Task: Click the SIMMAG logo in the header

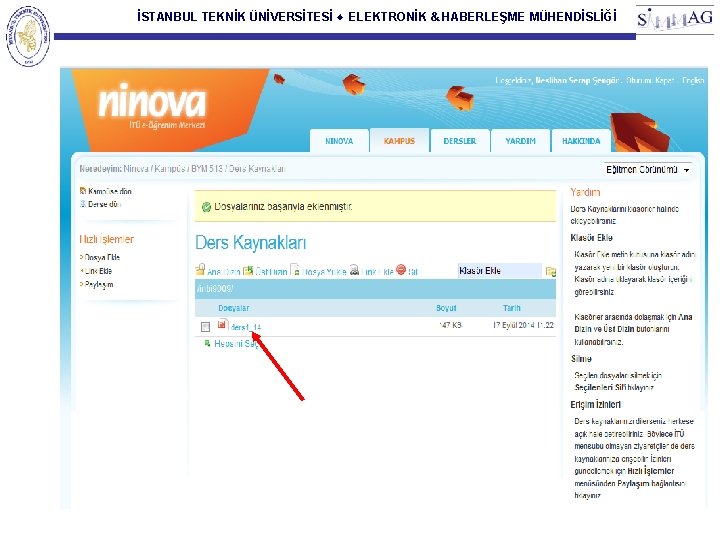Action: coord(674,19)
